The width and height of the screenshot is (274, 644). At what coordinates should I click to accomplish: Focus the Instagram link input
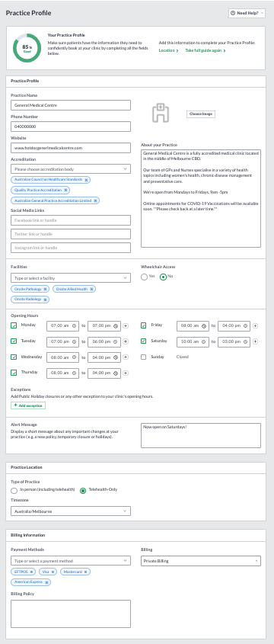[x=71, y=248]
